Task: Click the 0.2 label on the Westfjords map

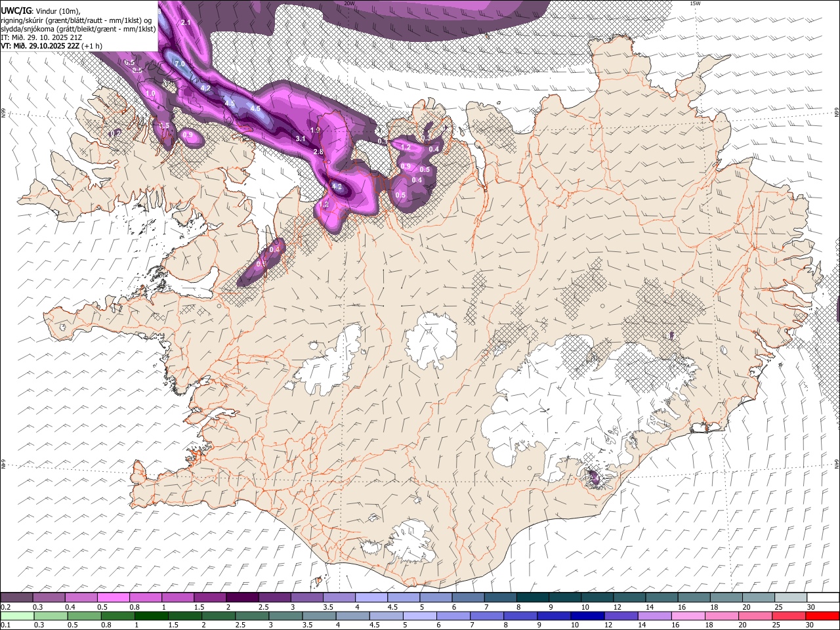Action: pos(115,133)
